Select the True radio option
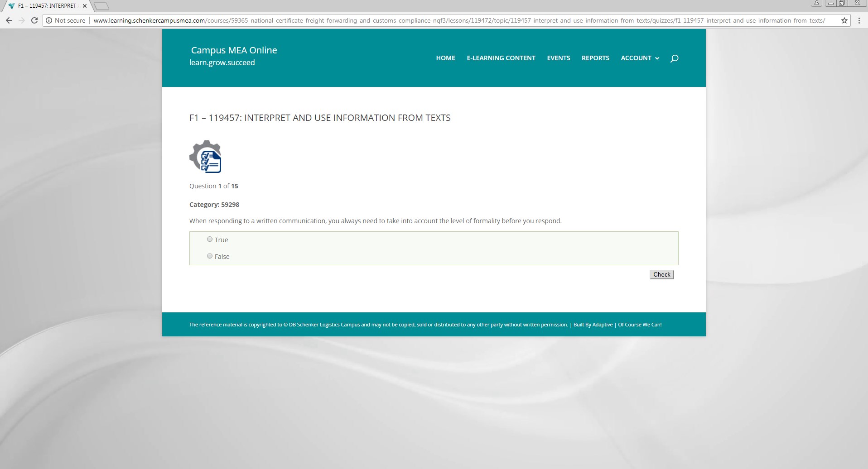868x469 pixels. (210, 239)
